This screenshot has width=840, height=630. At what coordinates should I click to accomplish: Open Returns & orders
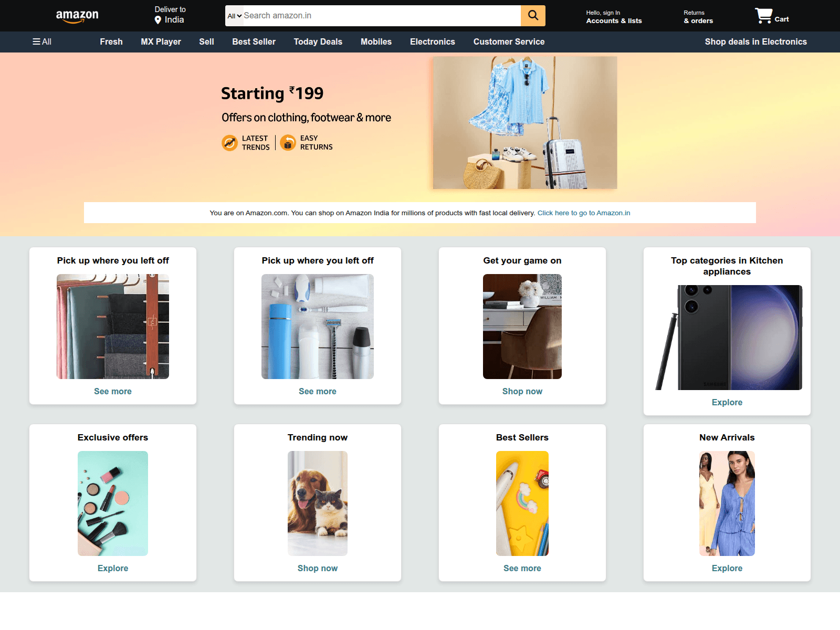(x=698, y=17)
